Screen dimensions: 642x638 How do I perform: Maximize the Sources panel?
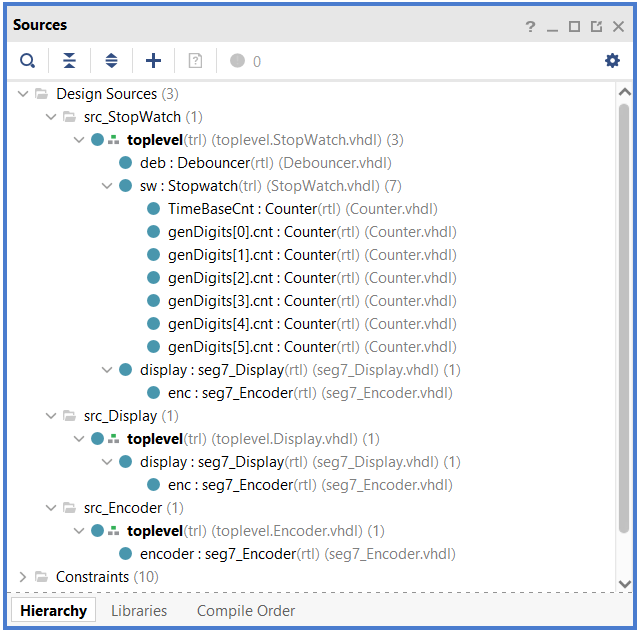coord(574,27)
